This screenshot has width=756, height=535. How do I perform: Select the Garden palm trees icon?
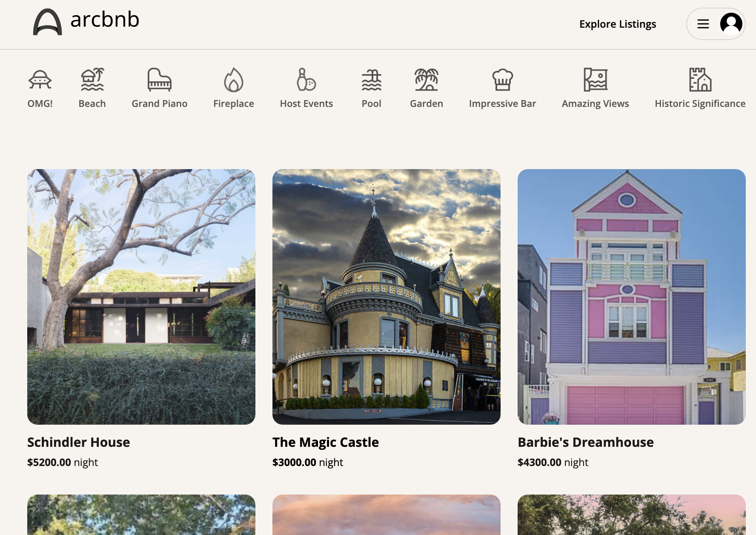tap(427, 80)
